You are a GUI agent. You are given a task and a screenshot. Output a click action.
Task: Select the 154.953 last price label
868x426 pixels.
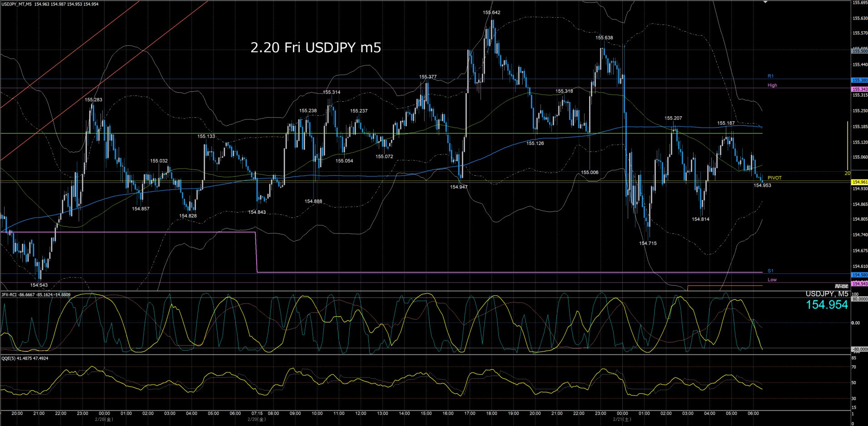[x=762, y=185]
